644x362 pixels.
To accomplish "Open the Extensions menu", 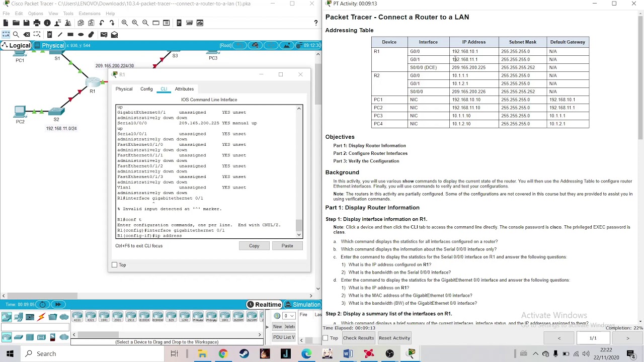I will click(90, 14).
